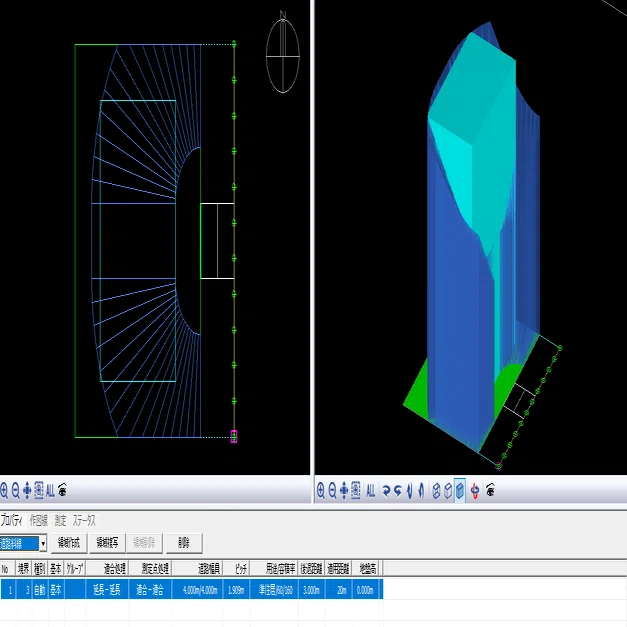Screen dimensions: 627x627
Task: Open the ステータス tab
Action: click(x=84, y=520)
